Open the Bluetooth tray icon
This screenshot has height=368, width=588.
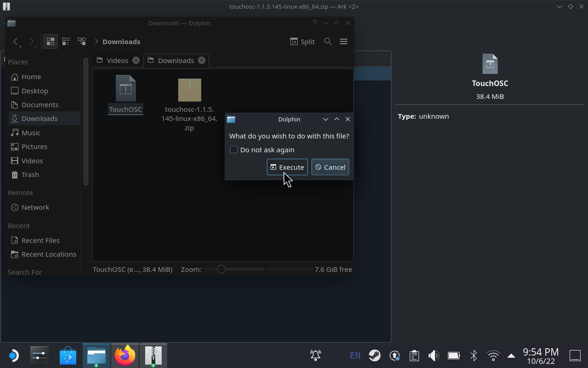[x=474, y=355]
